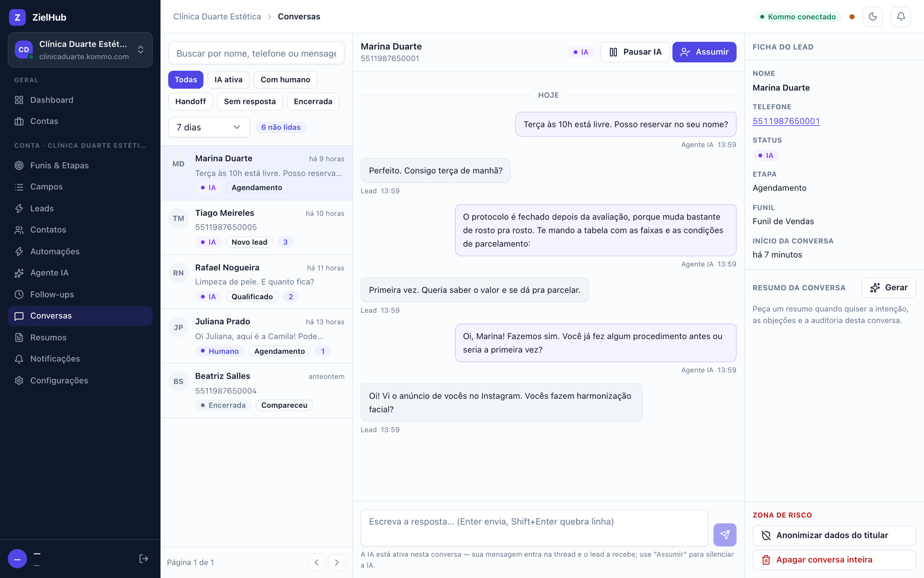This screenshot has width=924, height=578.
Task: Click the ZielHub logo icon
Action: click(17, 17)
